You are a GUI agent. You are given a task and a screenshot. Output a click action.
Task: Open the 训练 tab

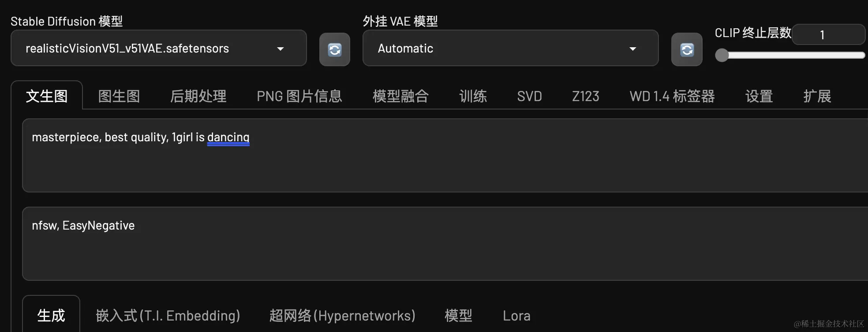point(473,96)
